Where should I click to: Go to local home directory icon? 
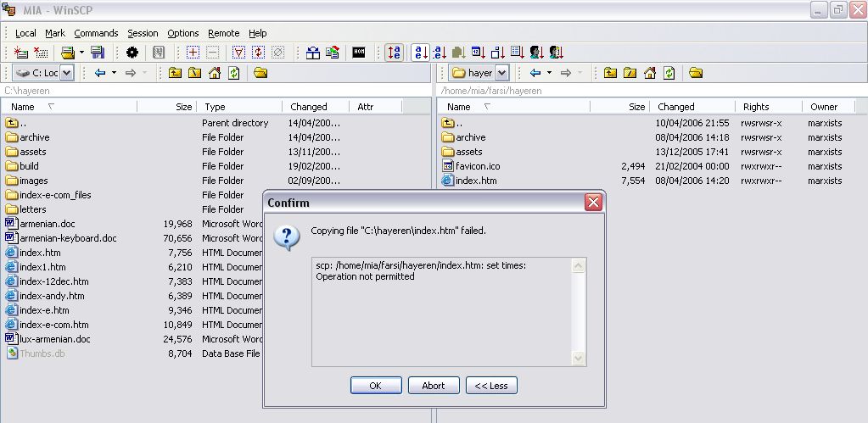point(215,73)
